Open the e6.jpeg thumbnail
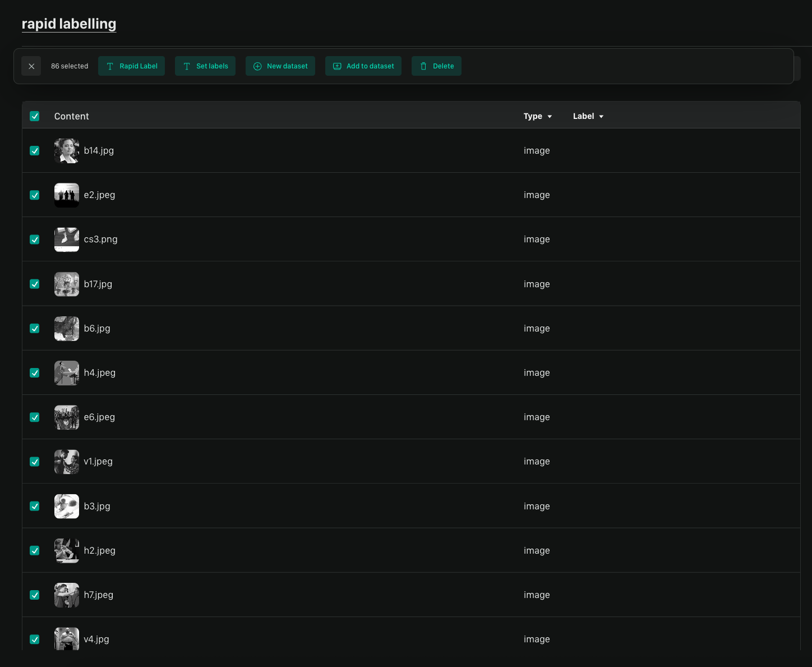The width and height of the screenshot is (812, 667). tap(67, 417)
